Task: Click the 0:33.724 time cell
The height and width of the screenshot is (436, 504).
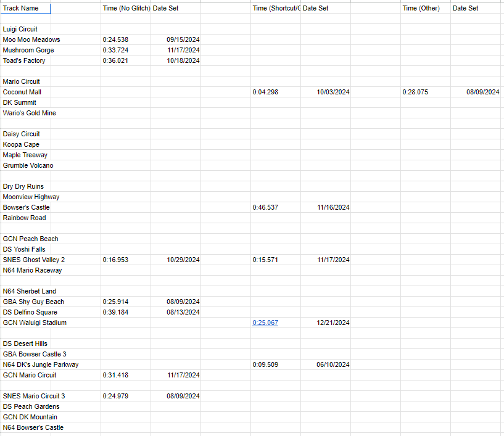Action: [x=126, y=50]
